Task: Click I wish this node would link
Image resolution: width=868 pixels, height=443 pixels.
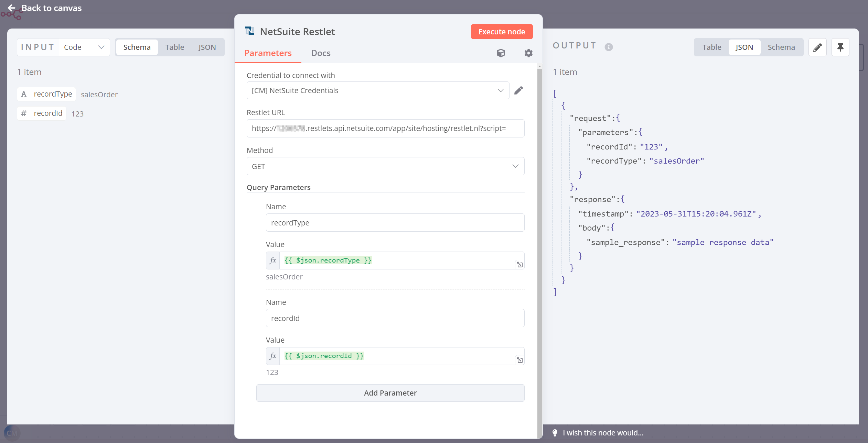Action: coord(603,433)
